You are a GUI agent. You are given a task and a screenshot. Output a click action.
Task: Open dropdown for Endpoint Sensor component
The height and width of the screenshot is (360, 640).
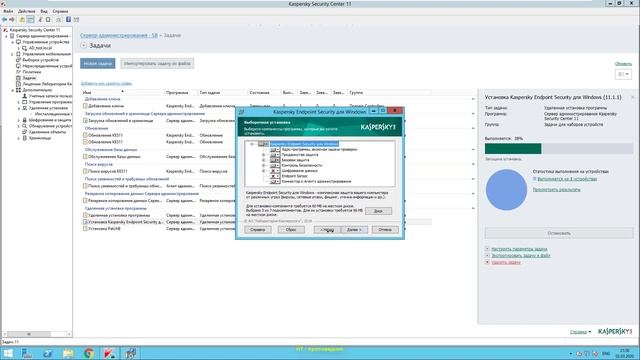pyautogui.click(x=275, y=176)
